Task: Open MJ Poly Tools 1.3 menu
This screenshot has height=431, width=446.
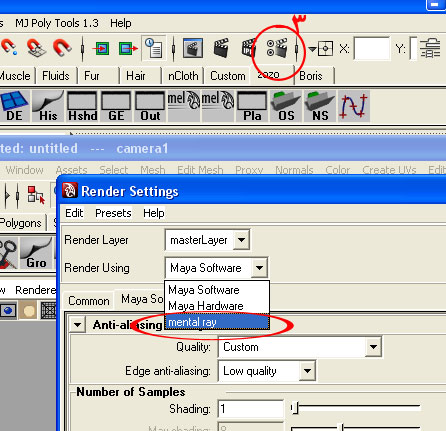Action: pos(57,23)
